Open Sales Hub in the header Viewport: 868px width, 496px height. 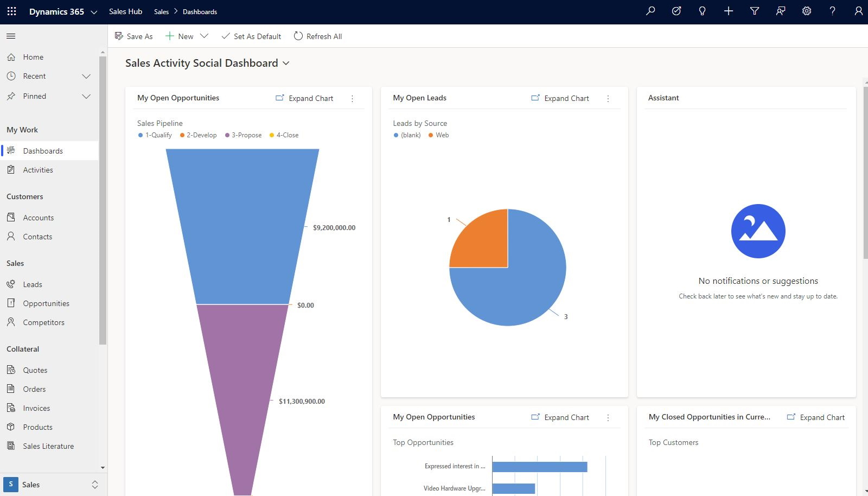[x=125, y=11]
